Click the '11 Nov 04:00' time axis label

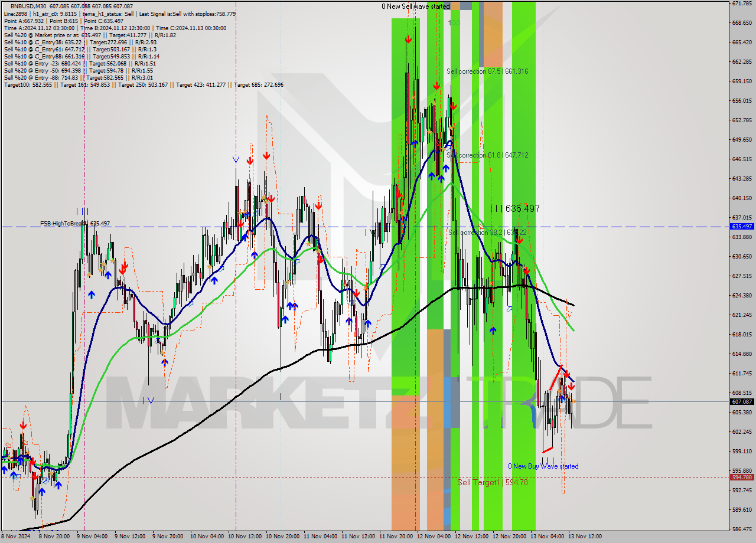(320, 537)
